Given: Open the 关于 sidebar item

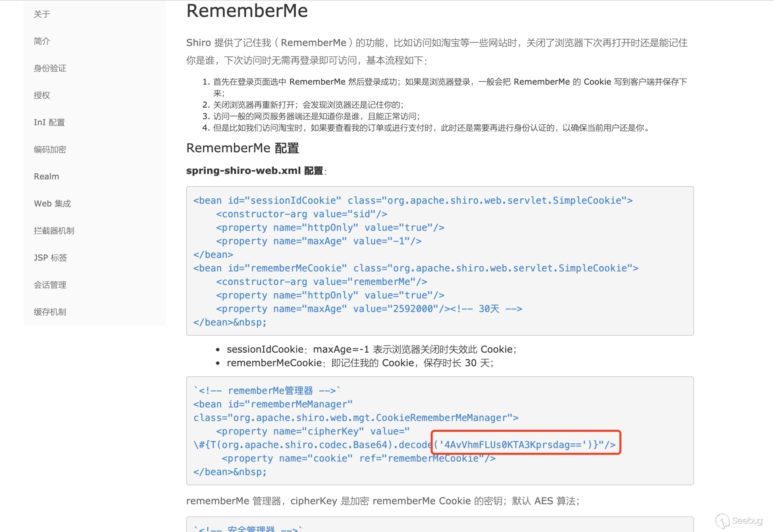Looking at the screenshot, I should (x=42, y=14).
